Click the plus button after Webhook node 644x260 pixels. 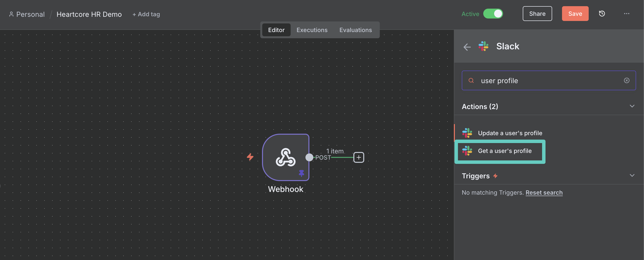pos(359,157)
